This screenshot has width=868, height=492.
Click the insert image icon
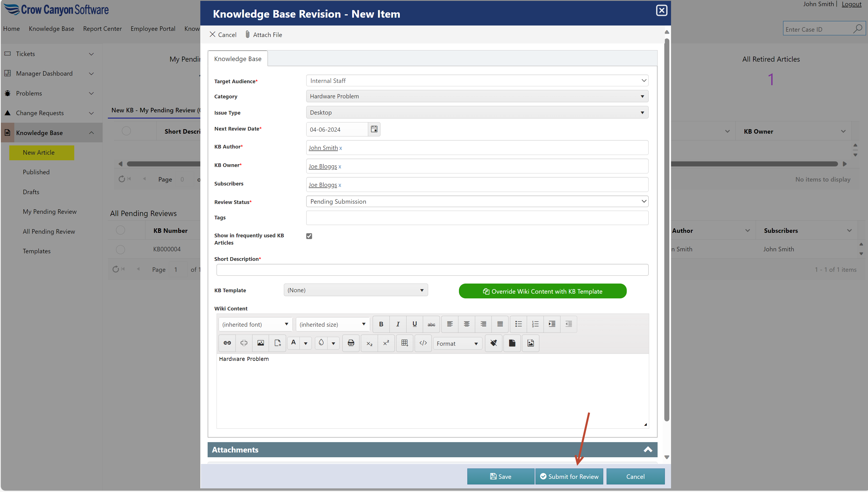pyautogui.click(x=261, y=343)
